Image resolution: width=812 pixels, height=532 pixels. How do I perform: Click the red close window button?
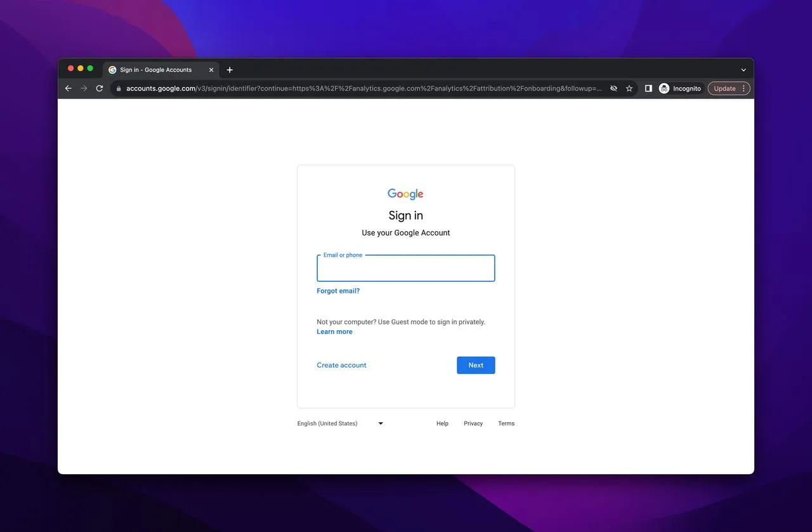[x=70, y=69]
